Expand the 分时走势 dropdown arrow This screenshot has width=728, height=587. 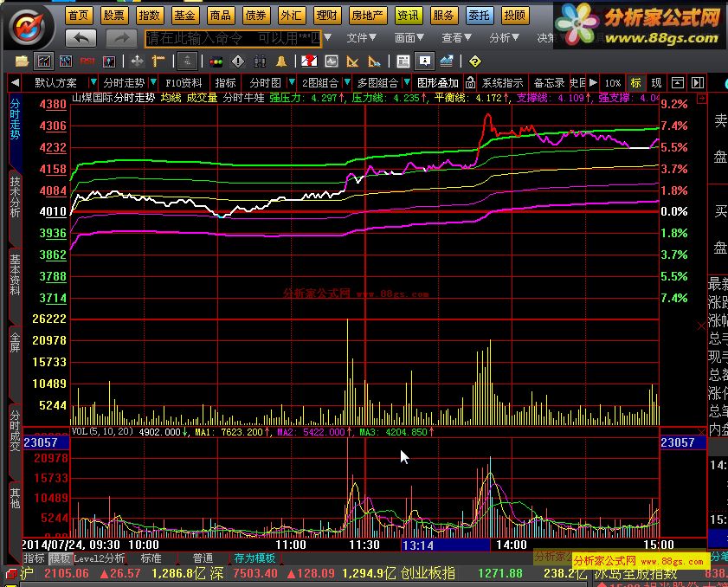(153, 82)
